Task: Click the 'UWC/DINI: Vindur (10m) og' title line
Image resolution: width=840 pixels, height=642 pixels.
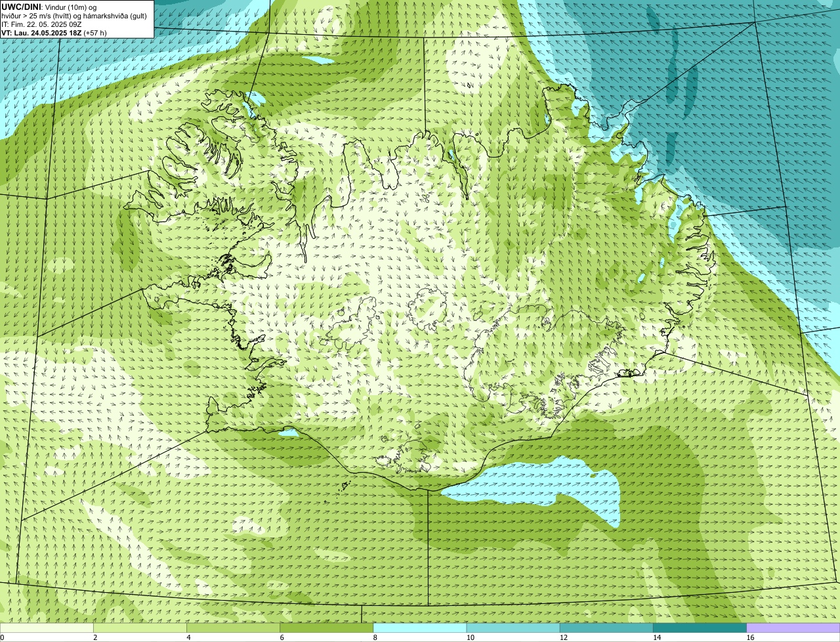Action: tap(49, 7)
